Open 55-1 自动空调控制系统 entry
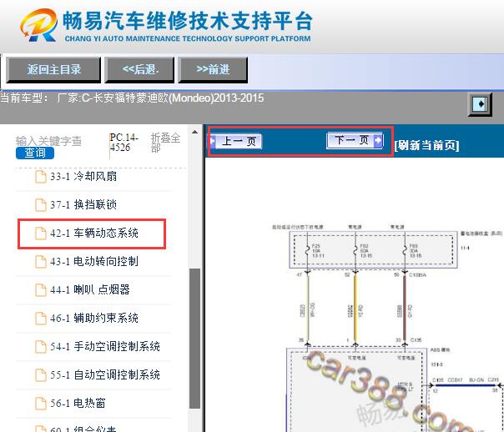504x432 pixels. click(105, 374)
